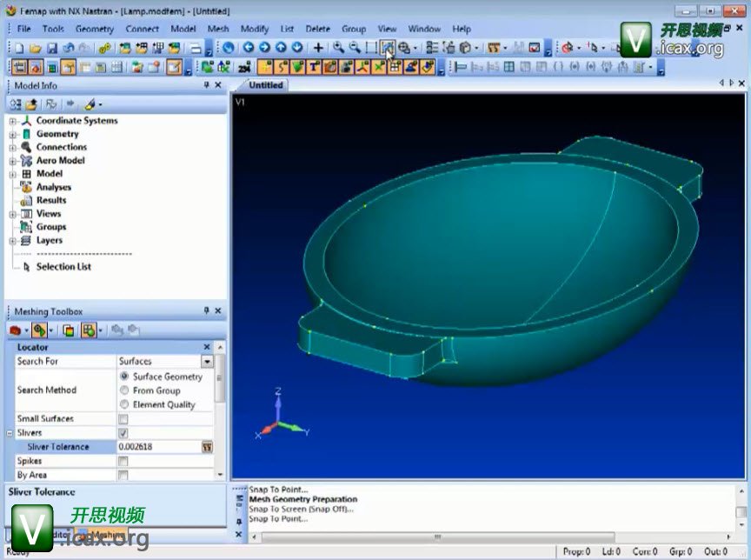Click the Autoscale view icon
This screenshot has width=751, height=560.
(388, 48)
